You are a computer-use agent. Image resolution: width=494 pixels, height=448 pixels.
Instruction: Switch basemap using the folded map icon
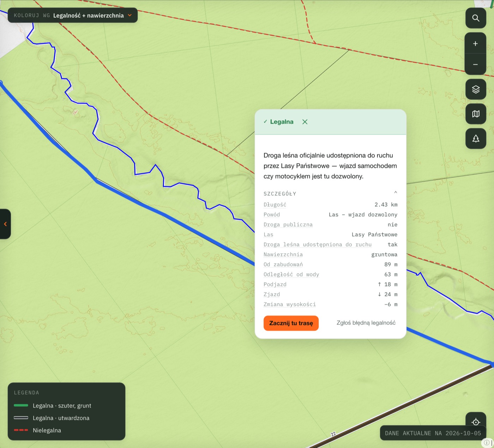476,114
